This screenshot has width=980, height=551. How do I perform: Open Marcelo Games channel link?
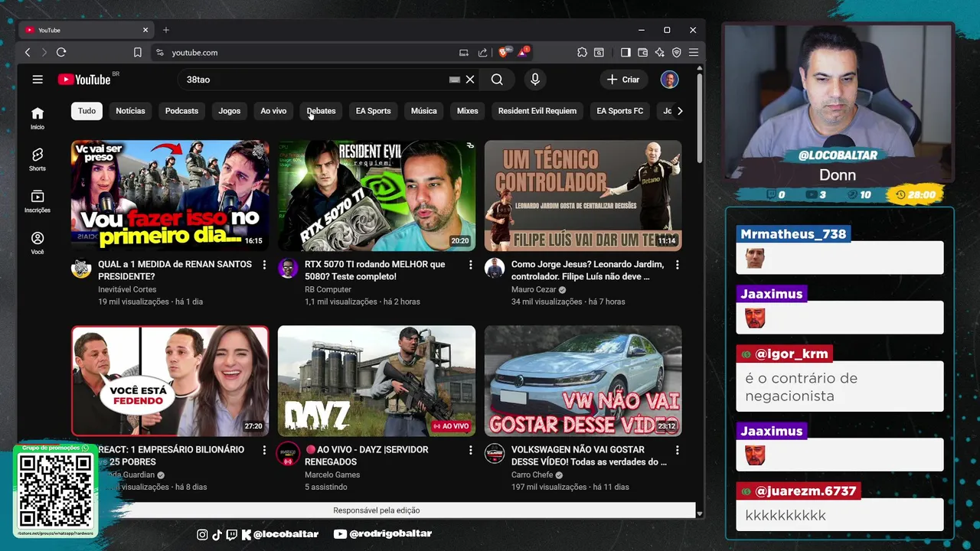pos(332,474)
